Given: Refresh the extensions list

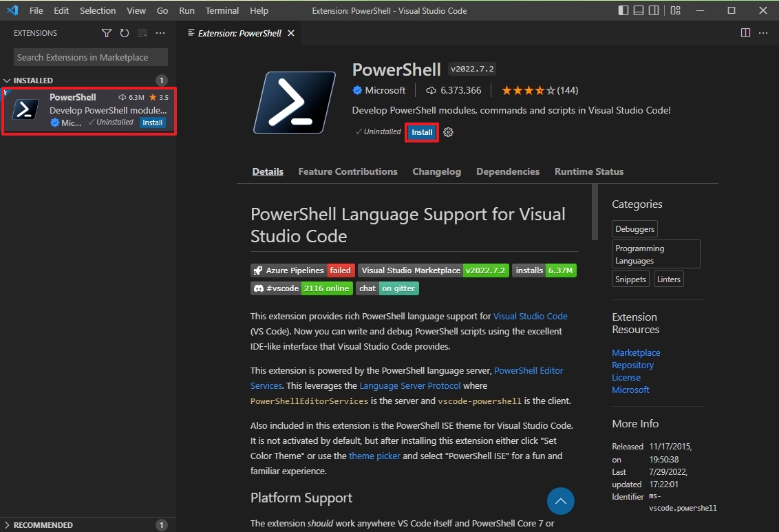Looking at the screenshot, I should (124, 33).
